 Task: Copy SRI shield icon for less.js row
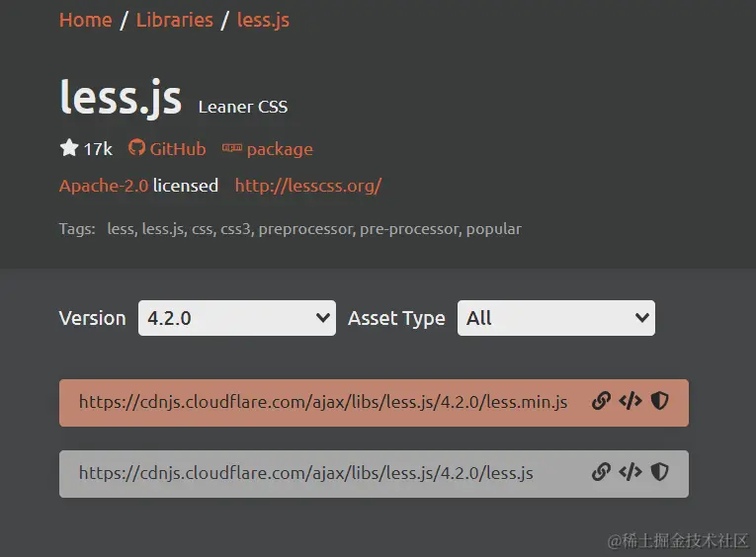[x=659, y=472]
